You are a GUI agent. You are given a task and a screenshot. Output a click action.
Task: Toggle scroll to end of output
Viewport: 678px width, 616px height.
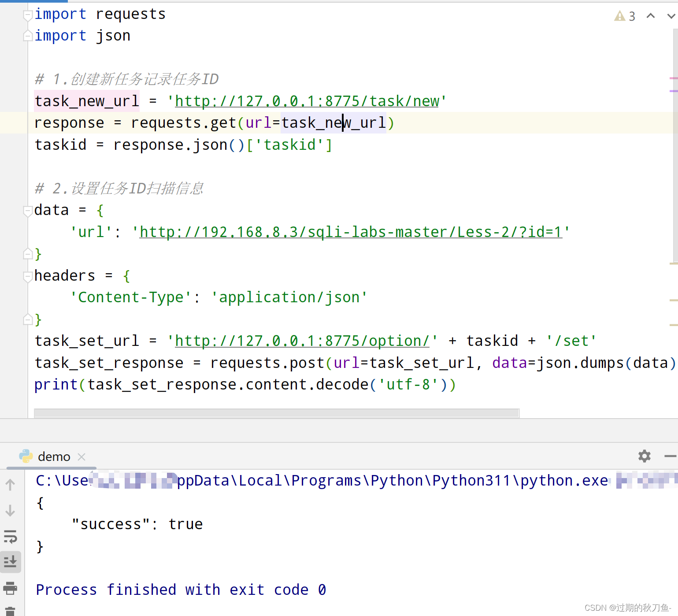click(x=10, y=561)
